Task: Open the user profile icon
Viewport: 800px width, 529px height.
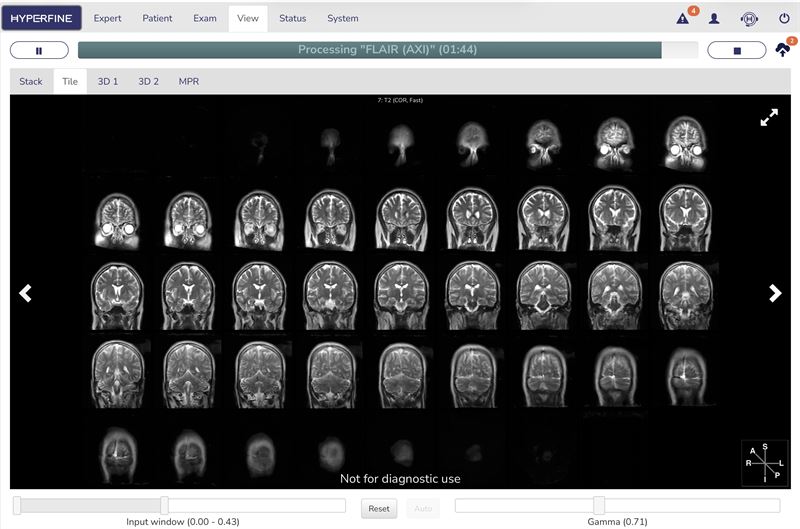Action: pos(714,19)
